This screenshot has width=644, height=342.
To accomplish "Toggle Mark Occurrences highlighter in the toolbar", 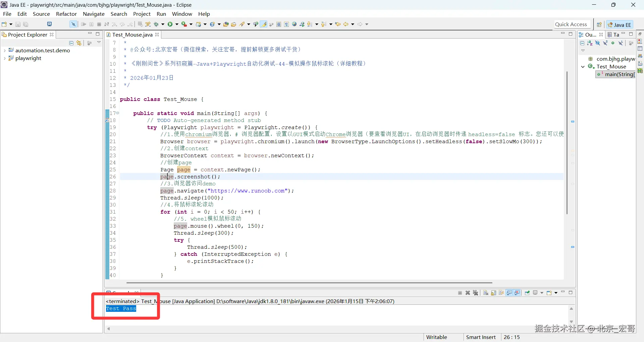I will (x=264, y=24).
